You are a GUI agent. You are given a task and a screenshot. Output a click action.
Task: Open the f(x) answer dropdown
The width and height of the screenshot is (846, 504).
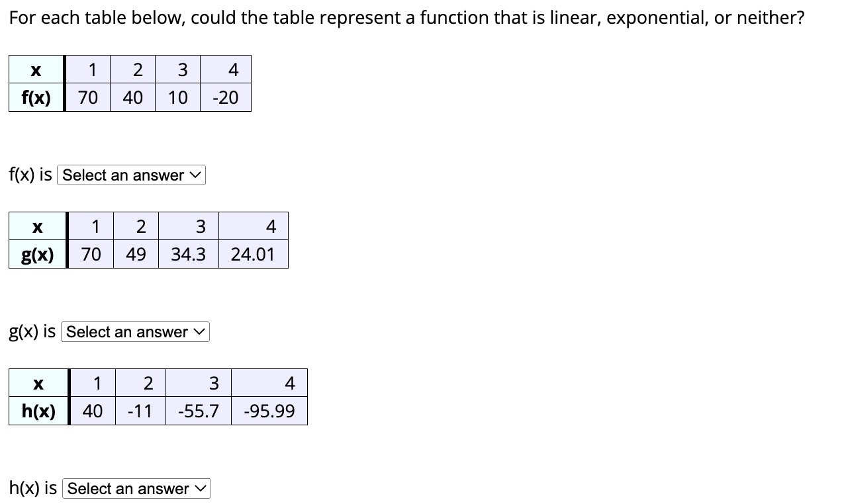click(x=130, y=175)
